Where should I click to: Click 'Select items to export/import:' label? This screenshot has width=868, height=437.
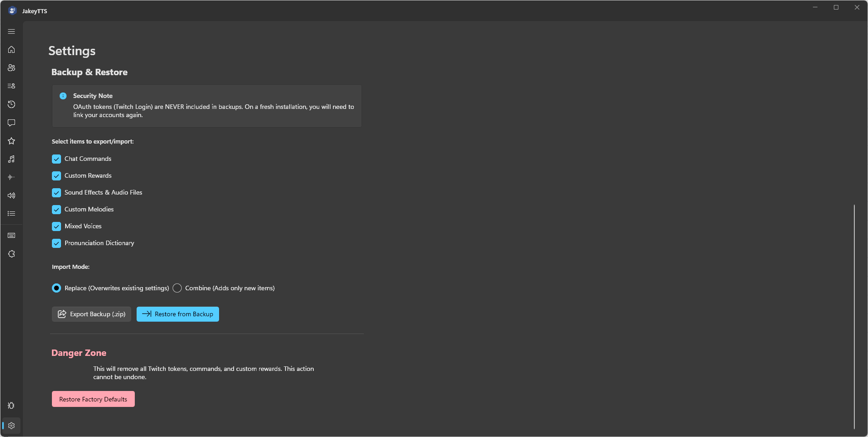click(x=92, y=142)
